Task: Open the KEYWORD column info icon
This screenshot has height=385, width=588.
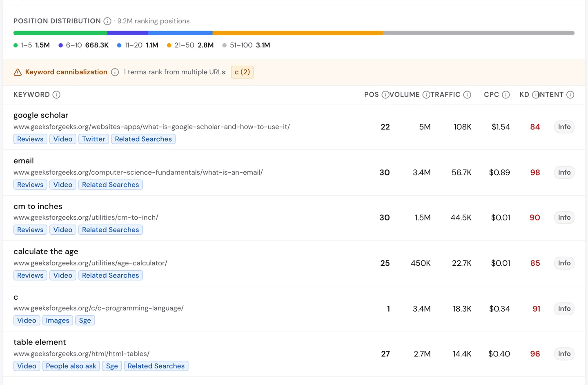Action: [x=57, y=95]
